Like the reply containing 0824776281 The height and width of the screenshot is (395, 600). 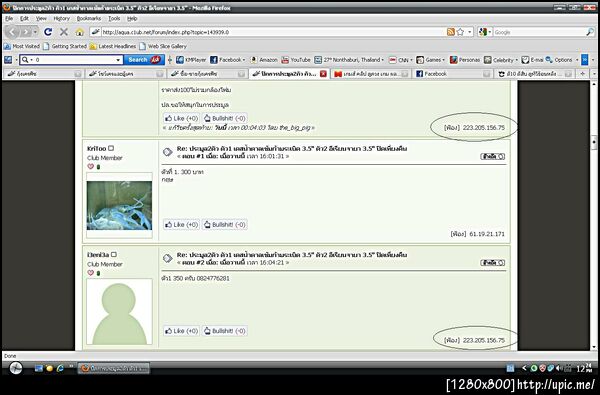(x=181, y=331)
